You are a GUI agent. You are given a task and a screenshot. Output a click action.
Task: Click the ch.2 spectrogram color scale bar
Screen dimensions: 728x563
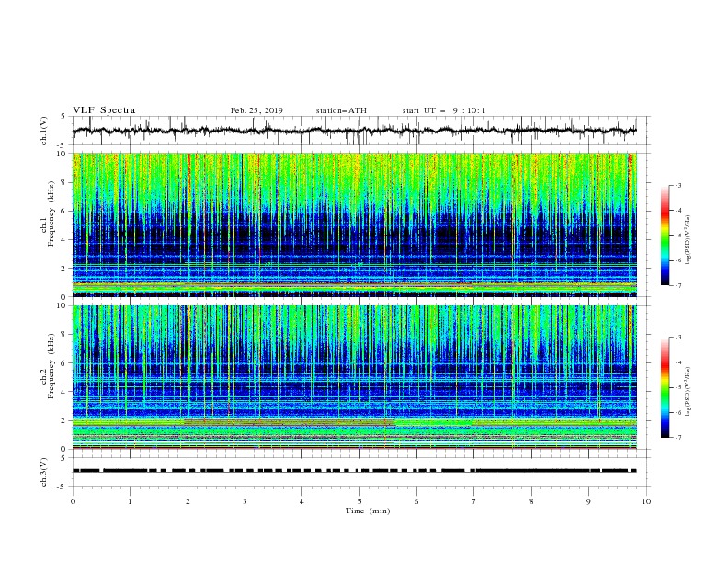tap(665, 387)
